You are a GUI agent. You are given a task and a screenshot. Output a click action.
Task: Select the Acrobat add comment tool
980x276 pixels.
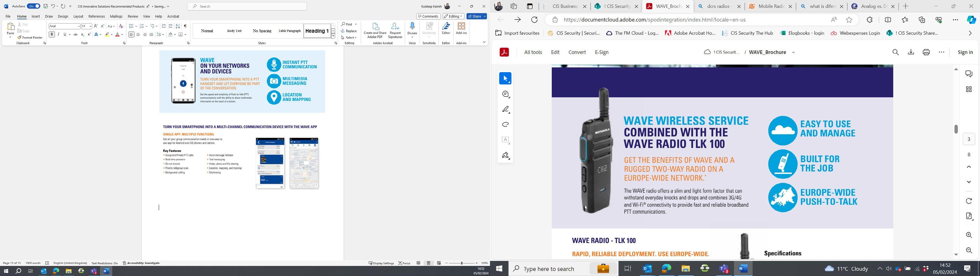click(505, 94)
